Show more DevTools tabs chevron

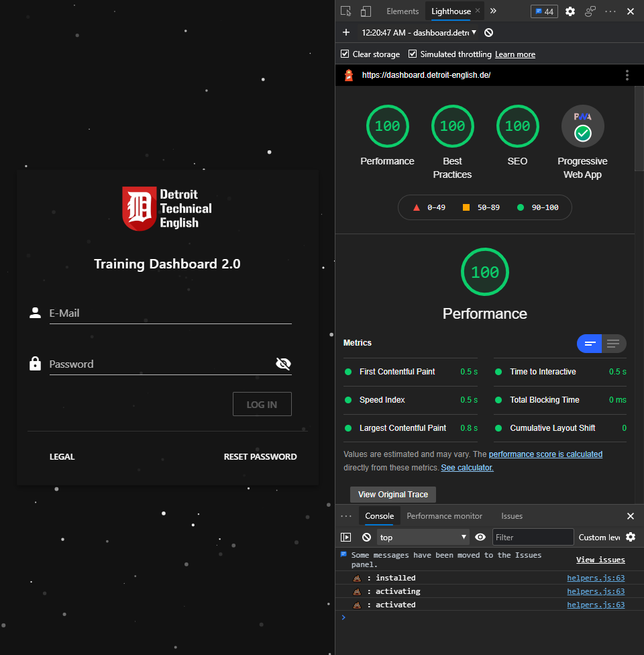pyautogui.click(x=493, y=11)
